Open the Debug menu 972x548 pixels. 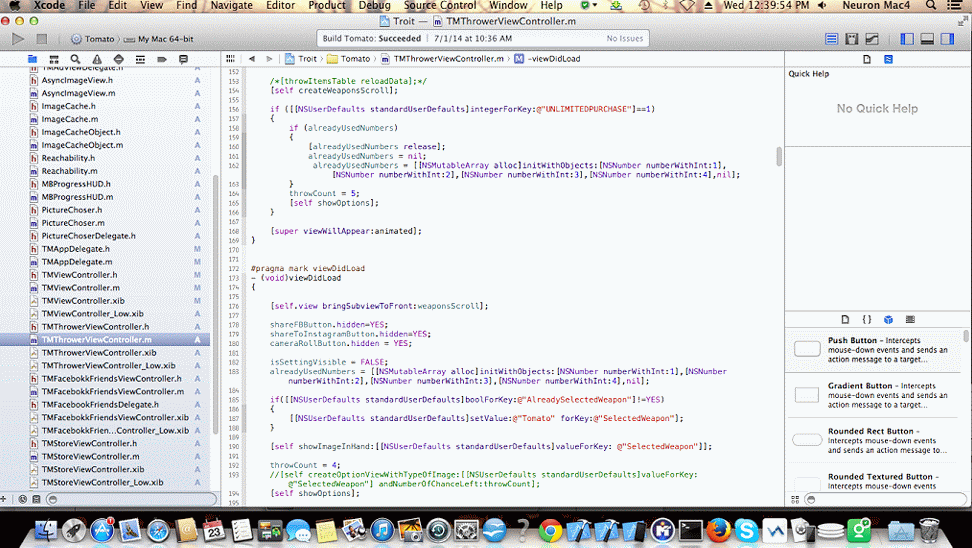[374, 6]
